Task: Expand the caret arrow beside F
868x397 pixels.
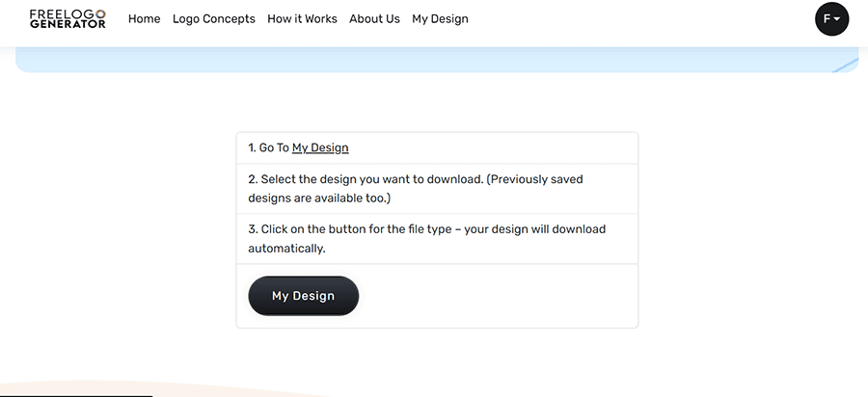Action: [837, 19]
